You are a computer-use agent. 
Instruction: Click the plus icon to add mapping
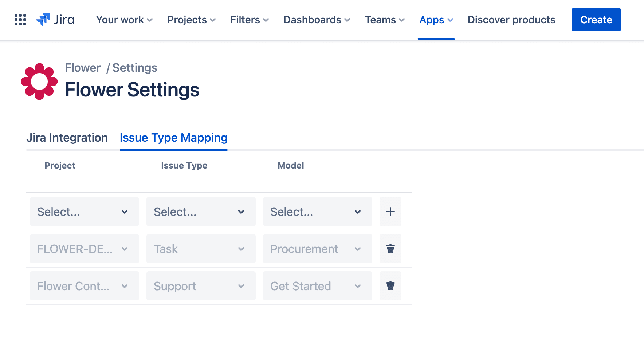[390, 212]
